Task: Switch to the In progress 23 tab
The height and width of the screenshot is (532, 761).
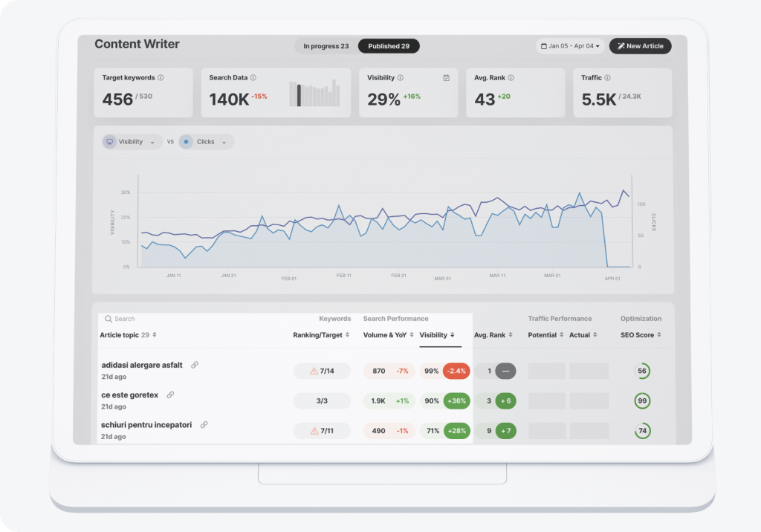Action: 326,46
